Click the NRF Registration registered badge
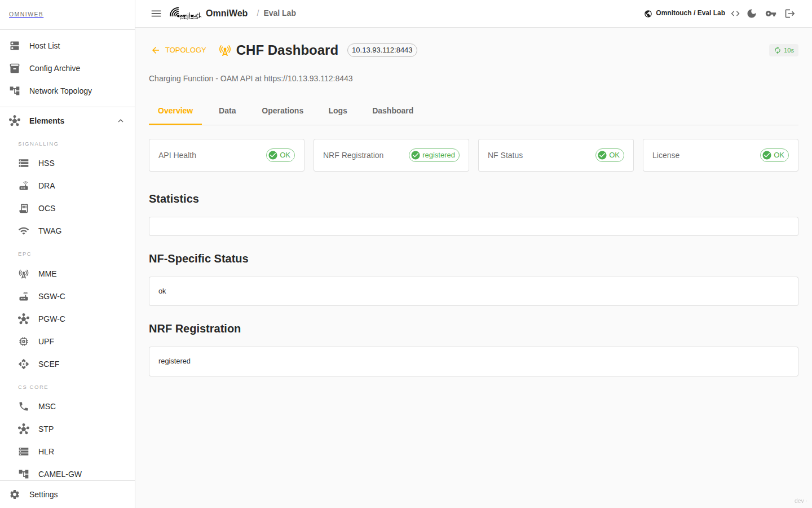Viewport: 812px width, 508px height. pyautogui.click(x=434, y=155)
